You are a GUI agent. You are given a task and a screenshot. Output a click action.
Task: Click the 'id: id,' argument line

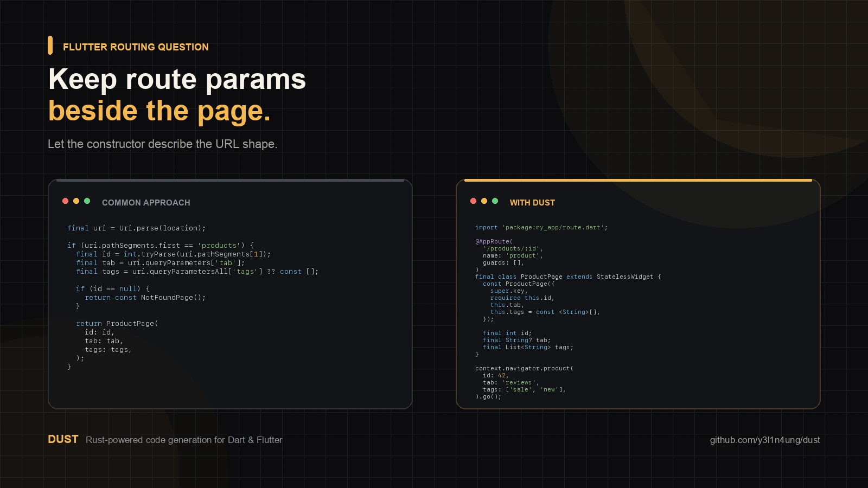click(x=99, y=332)
